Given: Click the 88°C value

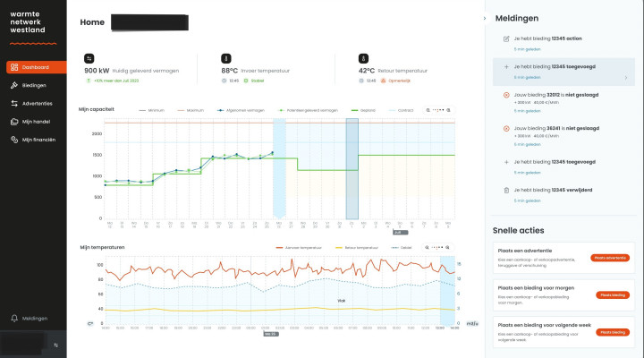Looking at the screenshot, I should pyautogui.click(x=229, y=71).
